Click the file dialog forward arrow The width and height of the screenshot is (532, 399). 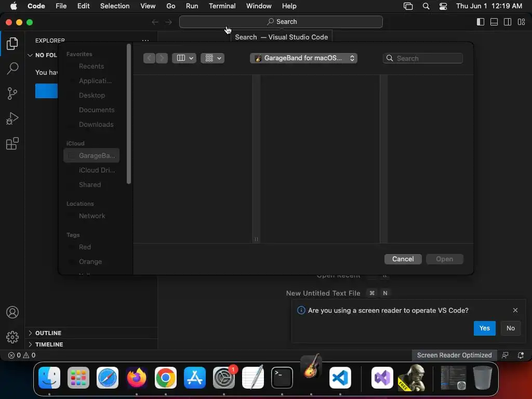[162, 58]
